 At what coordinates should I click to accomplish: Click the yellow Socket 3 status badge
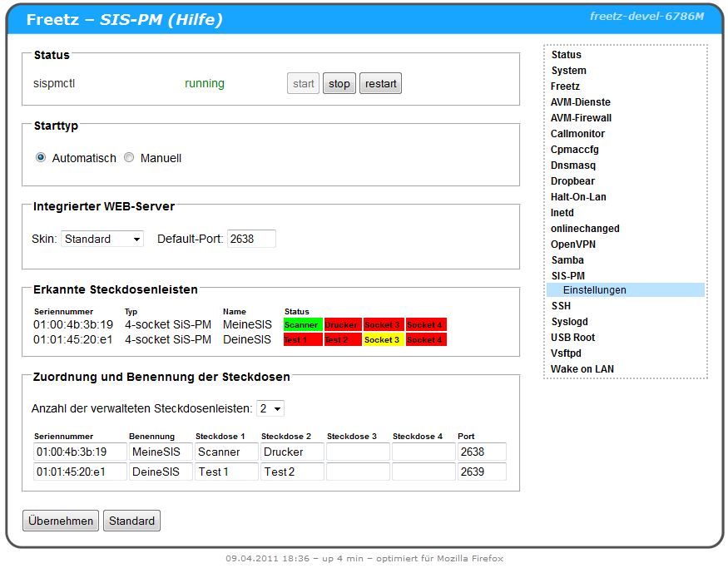(x=383, y=339)
